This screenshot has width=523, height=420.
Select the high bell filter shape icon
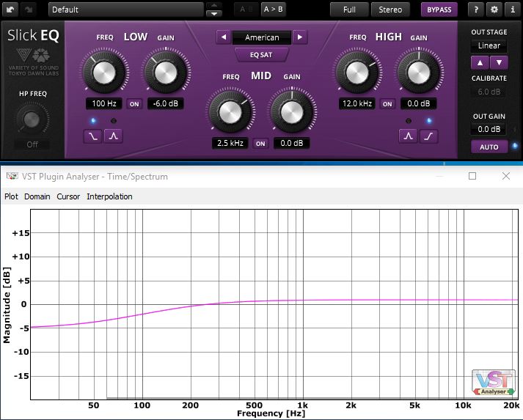click(408, 136)
